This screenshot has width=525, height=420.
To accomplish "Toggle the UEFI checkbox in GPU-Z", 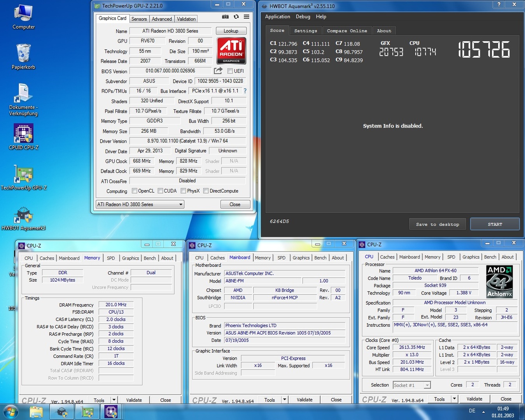I will coord(230,71).
